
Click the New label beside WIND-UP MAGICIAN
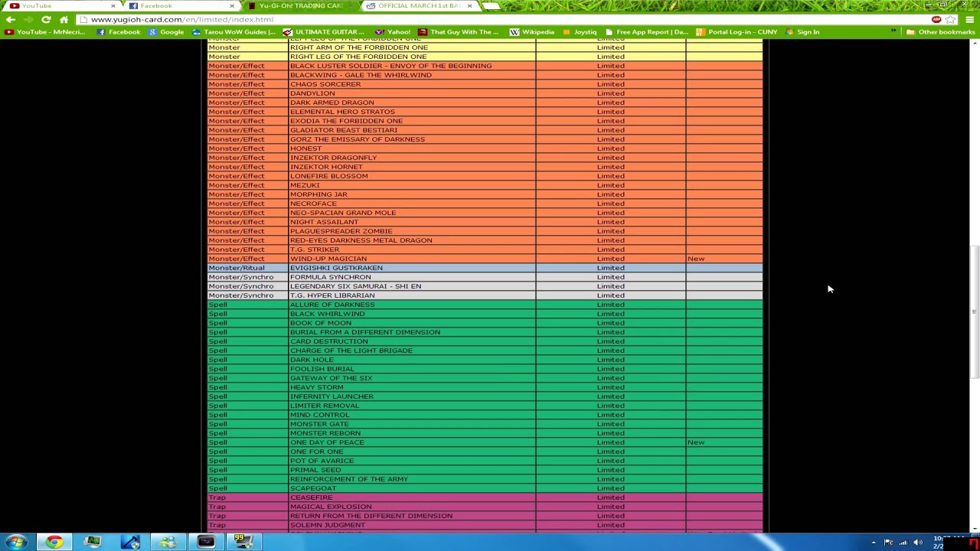[x=696, y=259]
